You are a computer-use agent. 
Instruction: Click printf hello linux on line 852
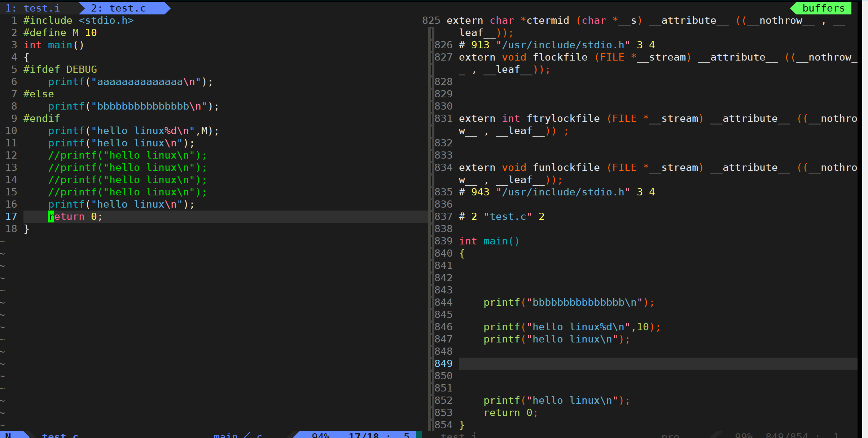pyautogui.click(x=557, y=401)
